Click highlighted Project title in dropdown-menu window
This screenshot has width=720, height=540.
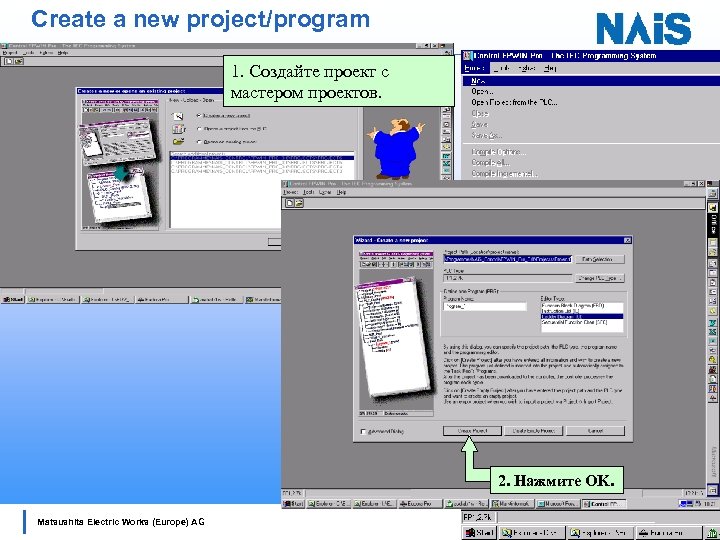pos(474,68)
